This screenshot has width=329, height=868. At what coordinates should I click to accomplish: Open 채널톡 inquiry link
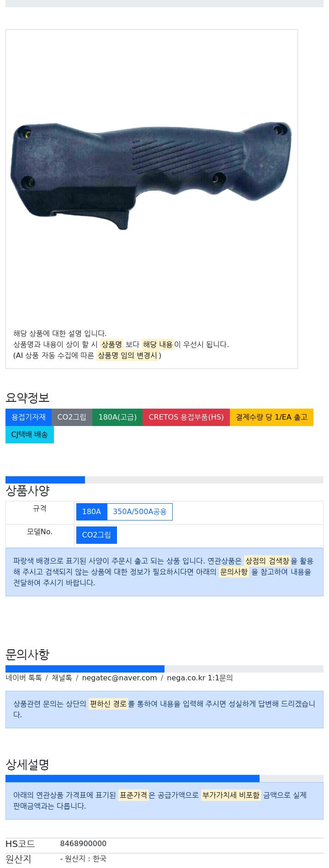pos(62,678)
